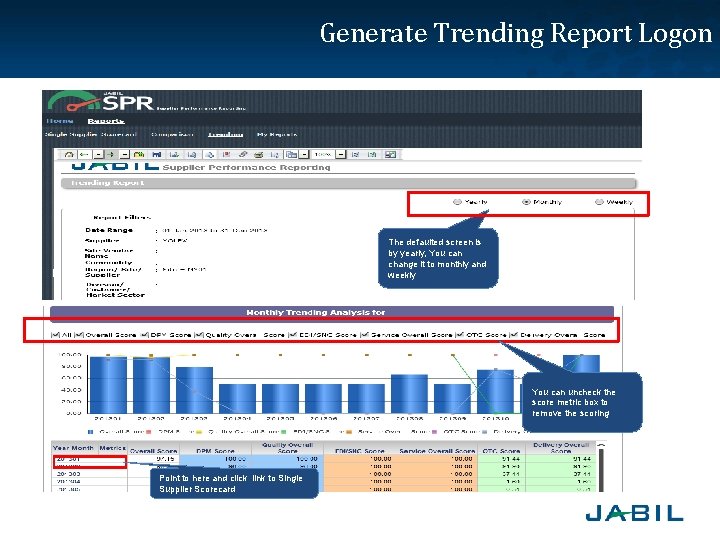Screen dimensions: 720x540
Task: Click the printer icon in the toolbar
Action: point(259,155)
